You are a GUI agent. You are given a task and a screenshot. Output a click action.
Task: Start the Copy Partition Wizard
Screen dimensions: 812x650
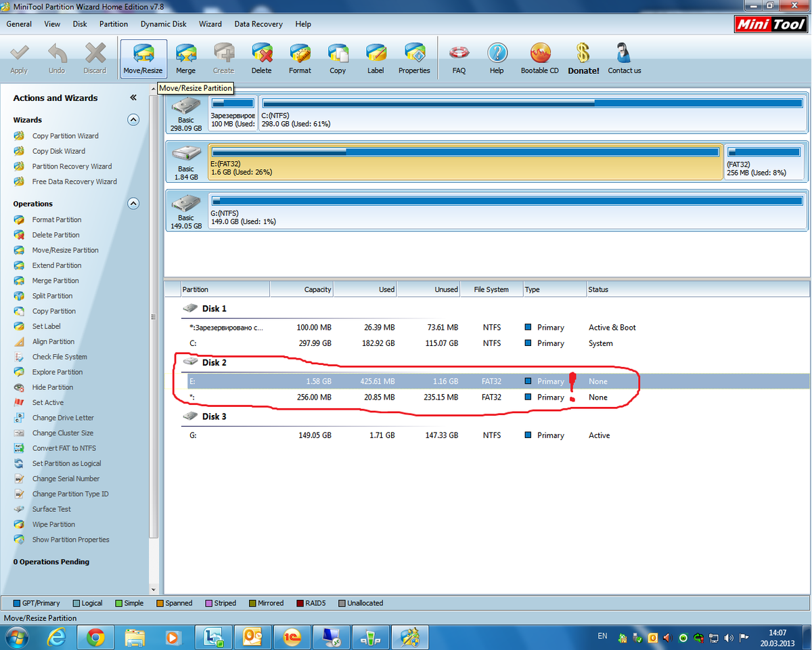tap(66, 136)
